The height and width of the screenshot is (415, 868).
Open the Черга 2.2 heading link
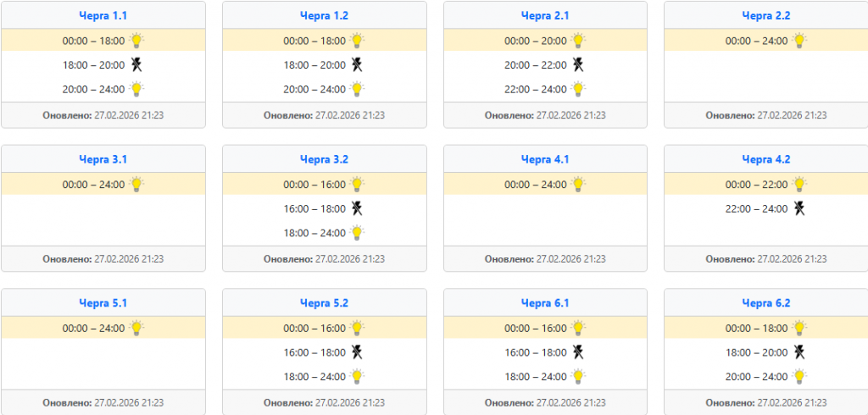pos(766,15)
